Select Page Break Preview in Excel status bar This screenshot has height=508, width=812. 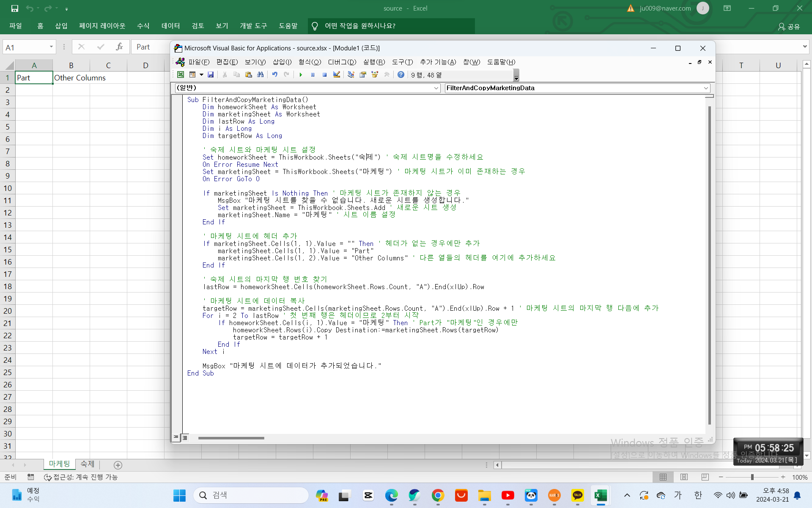click(x=705, y=477)
